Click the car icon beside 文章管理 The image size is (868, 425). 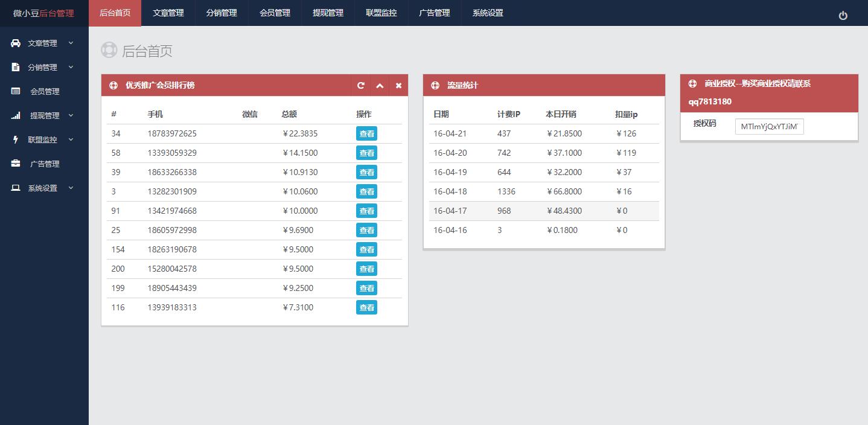pyautogui.click(x=16, y=43)
